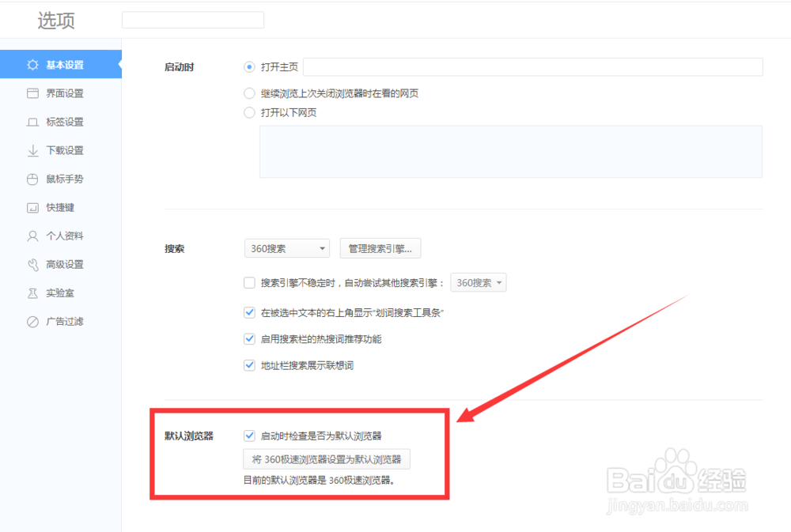Click the 选项 page title

pyautogui.click(x=56, y=21)
